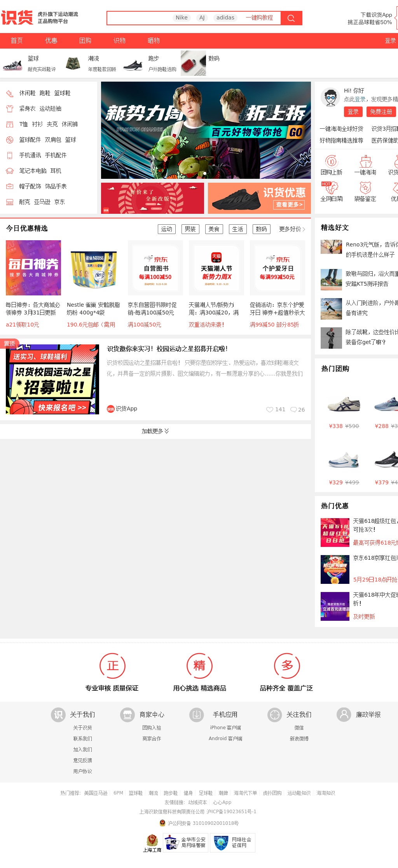Click the store icon beside 耐克 row
This screenshot has width=398, height=868.
coord(10,202)
